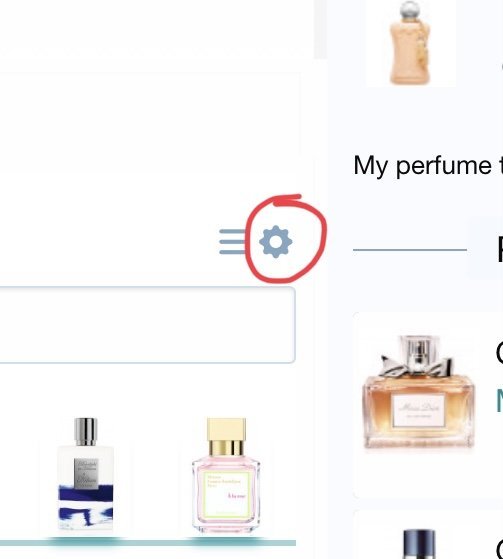Click the white label on the Miss Dior bottle
503x559 pixels.
coord(419,410)
